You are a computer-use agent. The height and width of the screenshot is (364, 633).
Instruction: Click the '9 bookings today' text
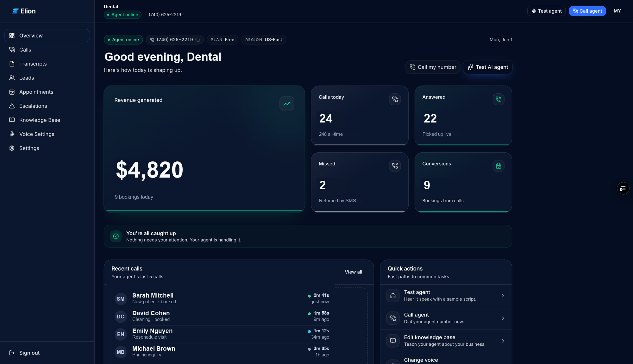(134, 197)
